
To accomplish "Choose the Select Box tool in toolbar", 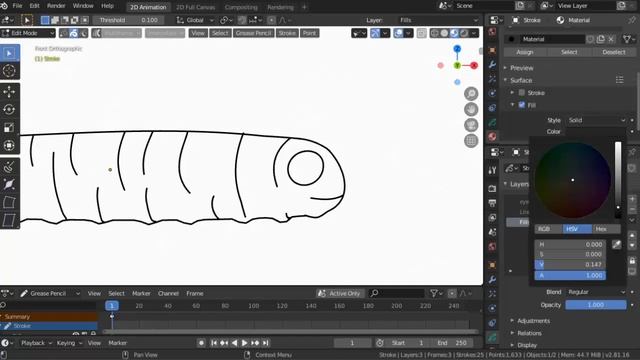I will click(x=9, y=53).
